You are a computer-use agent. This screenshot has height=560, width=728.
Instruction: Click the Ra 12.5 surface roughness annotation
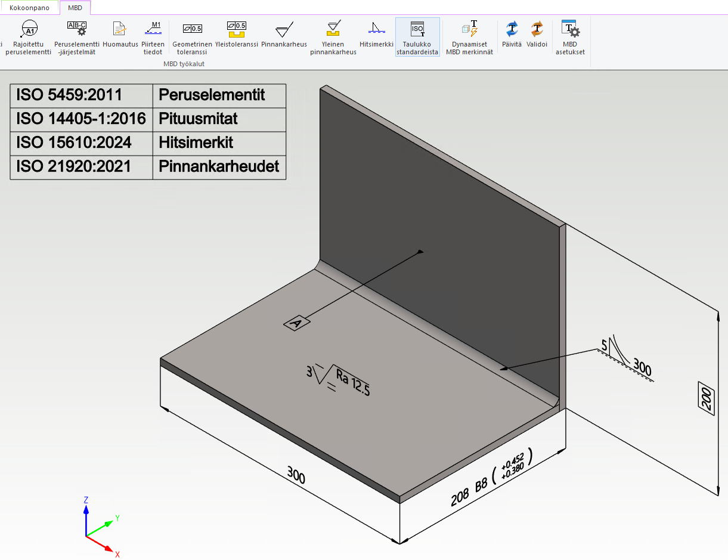pyautogui.click(x=352, y=382)
